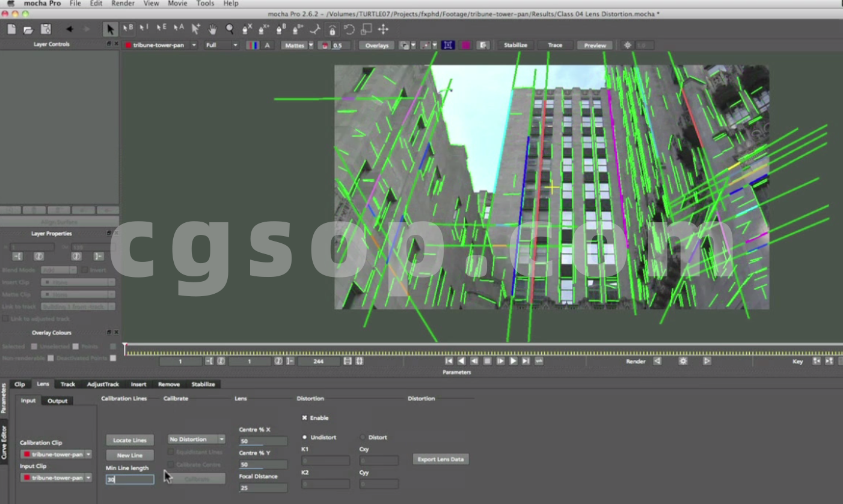Switch to the Track tab

(68, 384)
